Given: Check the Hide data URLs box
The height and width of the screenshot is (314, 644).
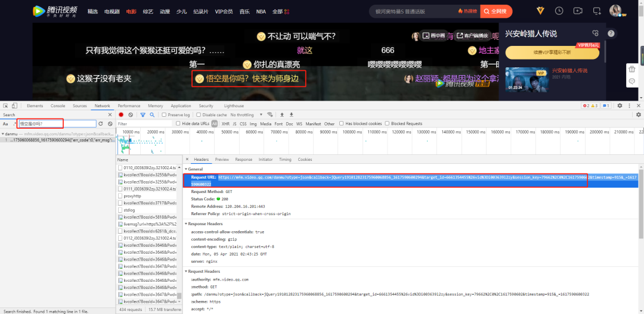Looking at the screenshot, I should [x=178, y=123].
